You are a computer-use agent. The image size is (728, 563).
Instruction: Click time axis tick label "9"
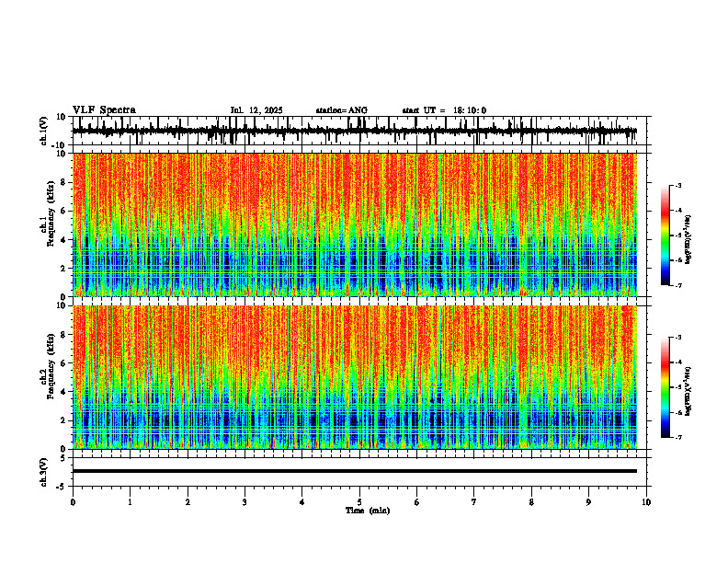click(x=588, y=502)
